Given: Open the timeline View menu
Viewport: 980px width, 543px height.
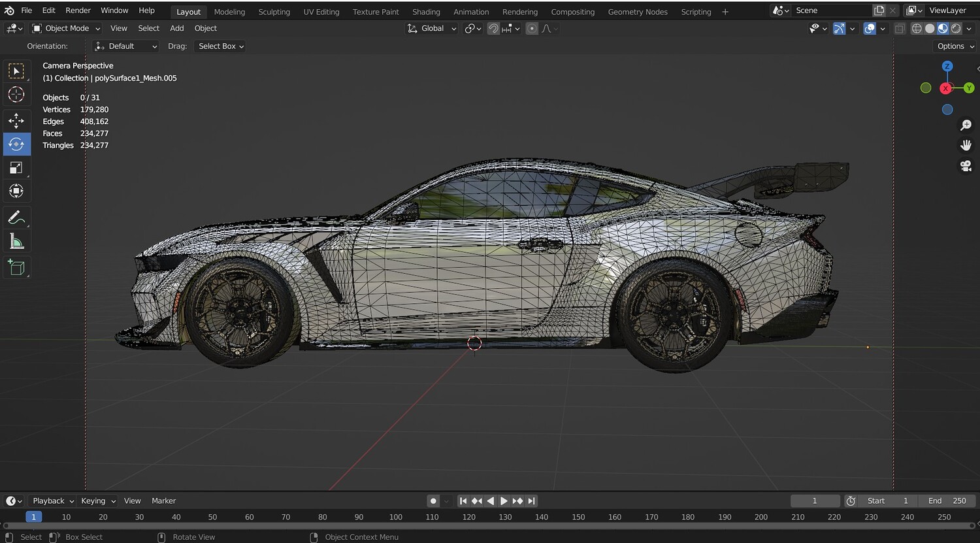Looking at the screenshot, I should [133, 501].
